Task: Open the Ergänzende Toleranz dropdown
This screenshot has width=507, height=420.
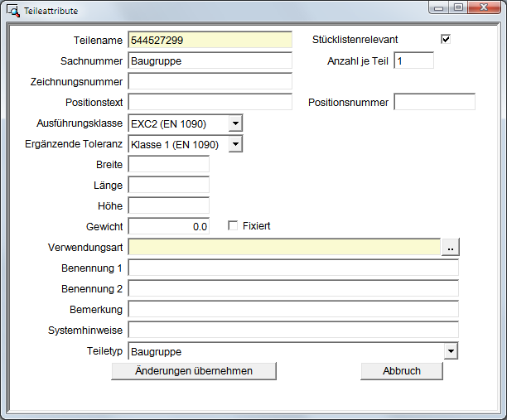Action: point(235,144)
